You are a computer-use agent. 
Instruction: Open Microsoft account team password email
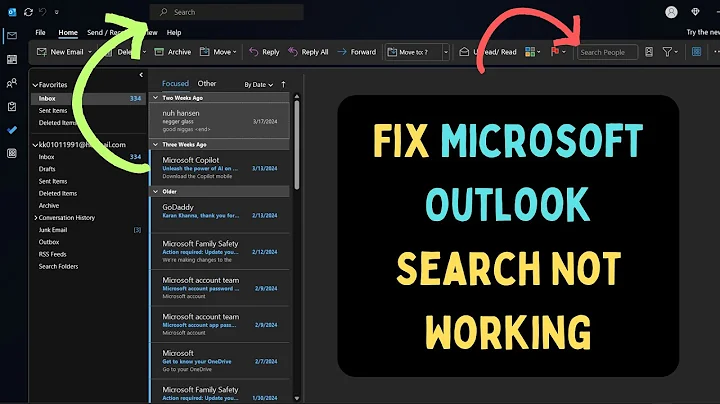(x=219, y=288)
